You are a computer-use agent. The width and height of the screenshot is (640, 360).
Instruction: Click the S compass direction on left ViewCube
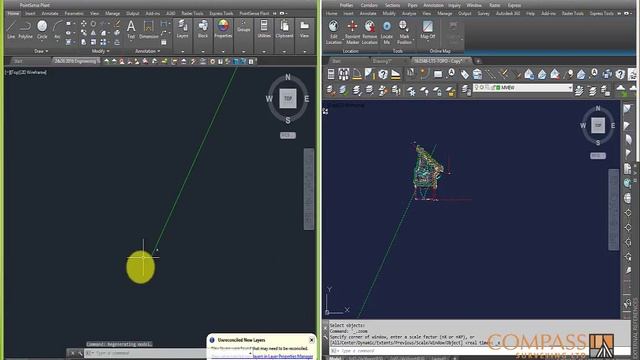point(288,120)
